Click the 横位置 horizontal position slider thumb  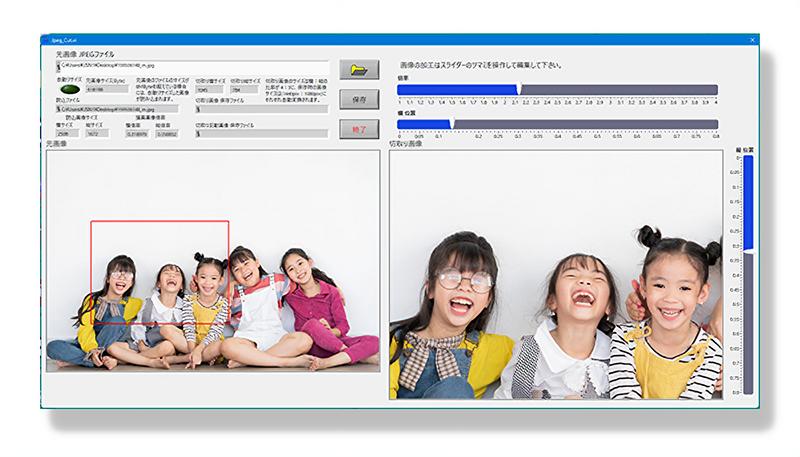point(451,124)
